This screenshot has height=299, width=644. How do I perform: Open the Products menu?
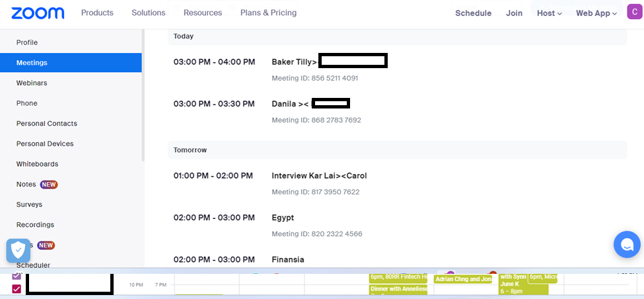pyautogui.click(x=97, y=13)
